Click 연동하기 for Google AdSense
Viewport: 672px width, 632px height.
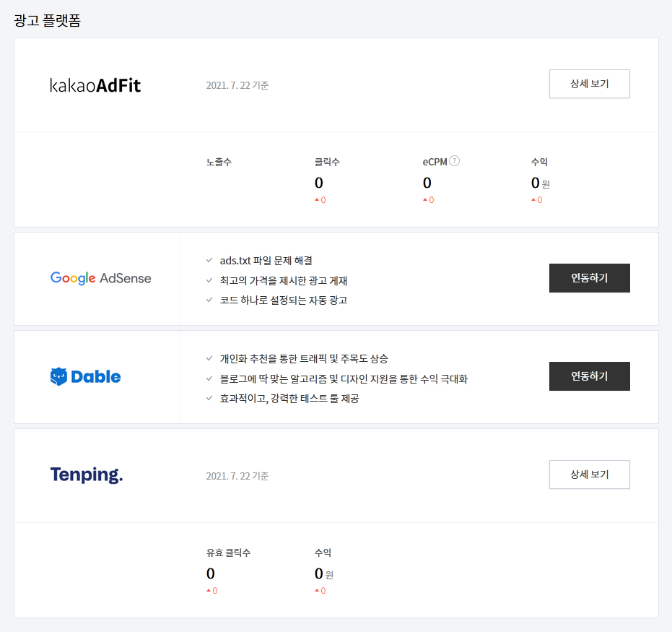click(x=589, y=278)
